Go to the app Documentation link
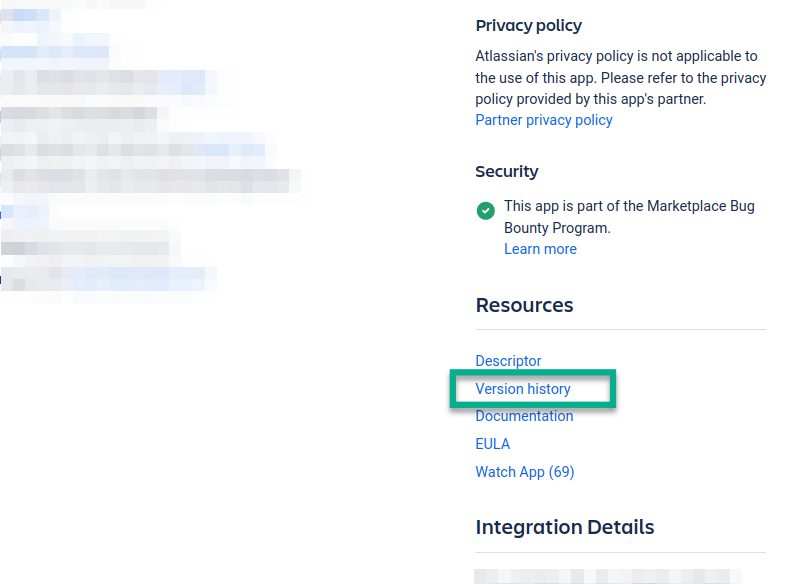 click(x=524, y=416)
